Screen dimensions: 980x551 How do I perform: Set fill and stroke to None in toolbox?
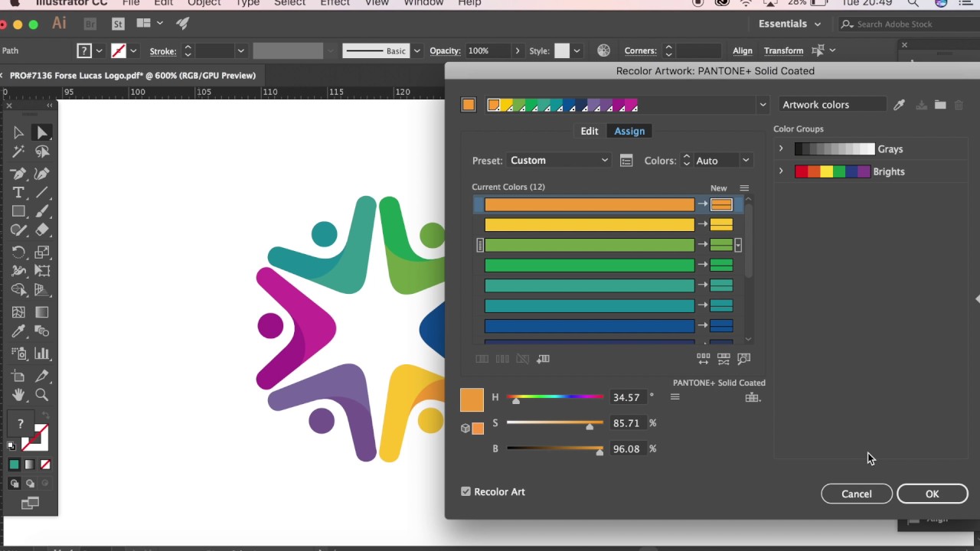click(x=45, y=465)
